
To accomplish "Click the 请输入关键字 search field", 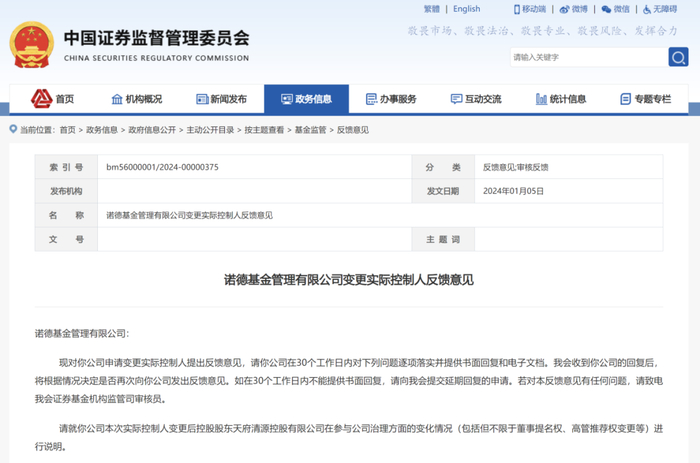I will [x=585, y=57].
